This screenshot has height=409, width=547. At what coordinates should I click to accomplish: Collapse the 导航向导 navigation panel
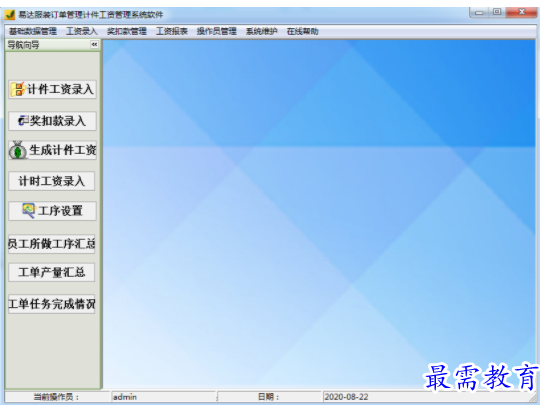94,45
